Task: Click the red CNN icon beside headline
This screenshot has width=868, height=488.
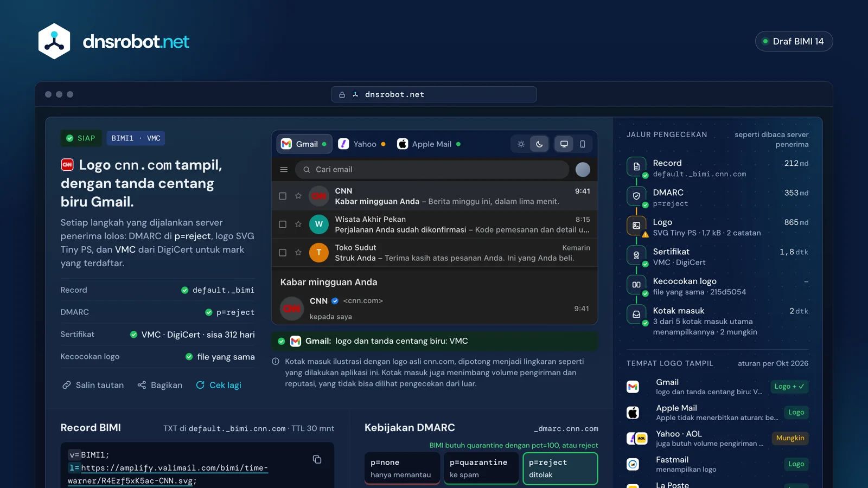Action: point(67,164)
